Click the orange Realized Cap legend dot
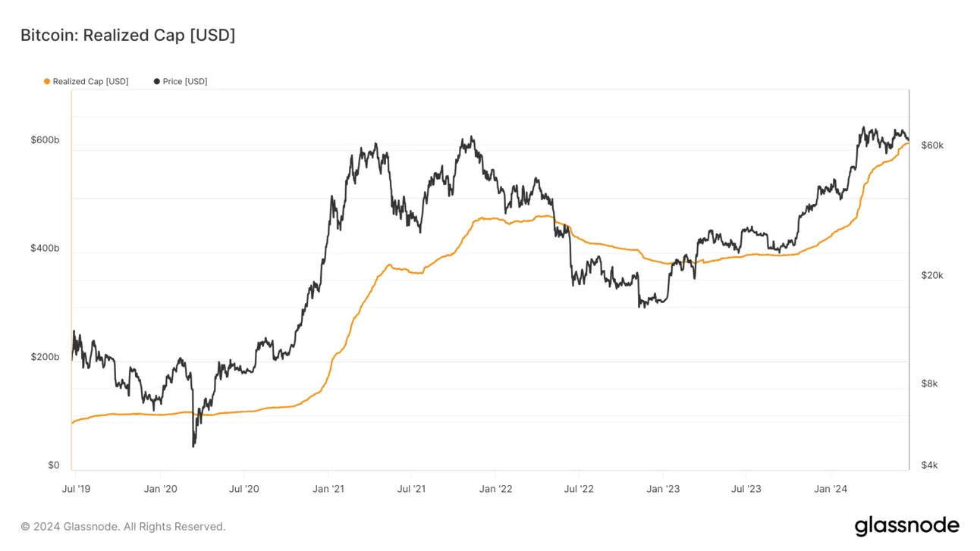 (x=47, y=82)
